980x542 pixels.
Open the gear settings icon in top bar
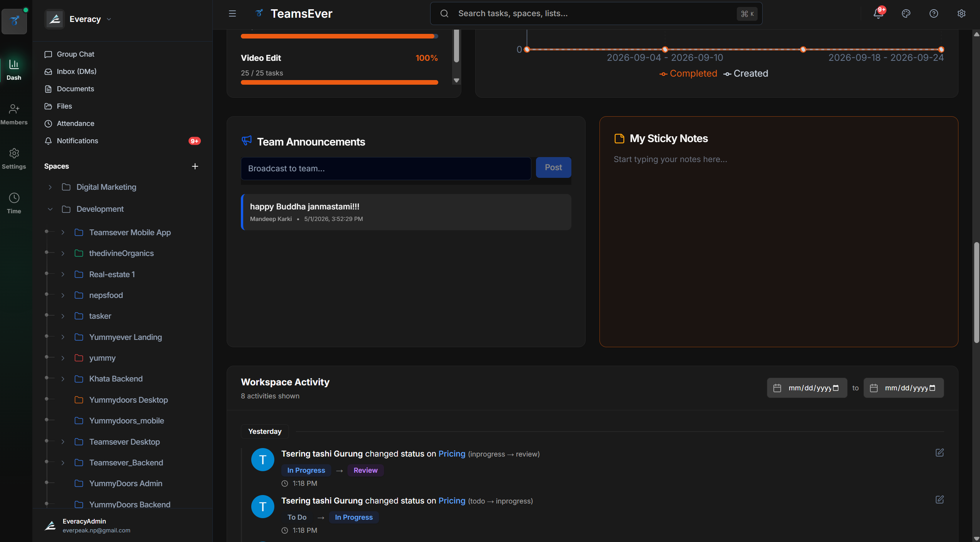(962, 13)
